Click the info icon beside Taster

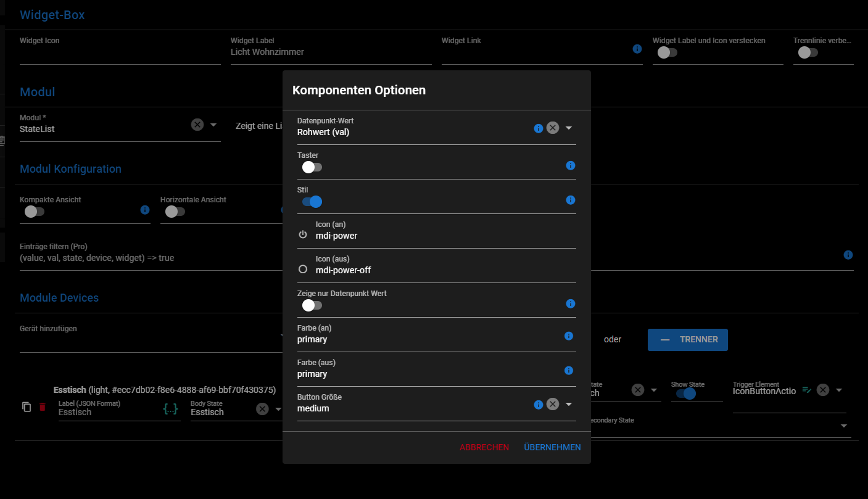[x=571, y=165]
